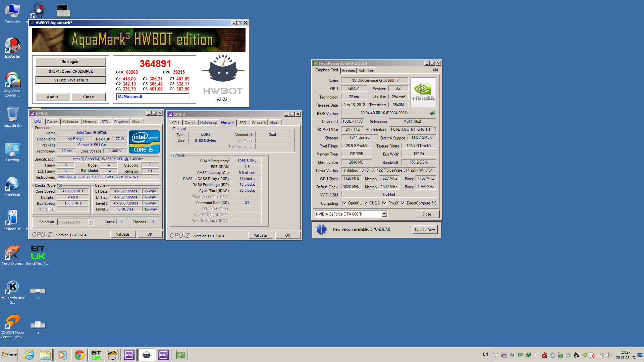
Task: Click the About button in Aquamark
Action: [52, 97]
